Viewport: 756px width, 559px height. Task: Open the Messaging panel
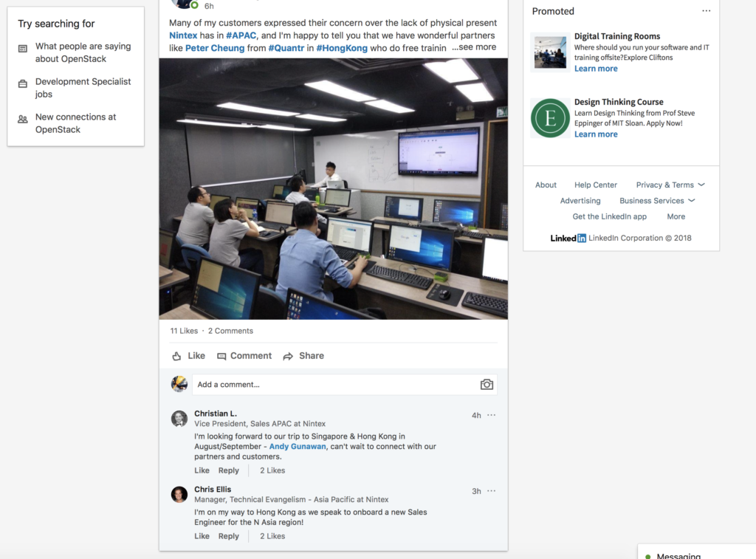click(x=697, y=552)
